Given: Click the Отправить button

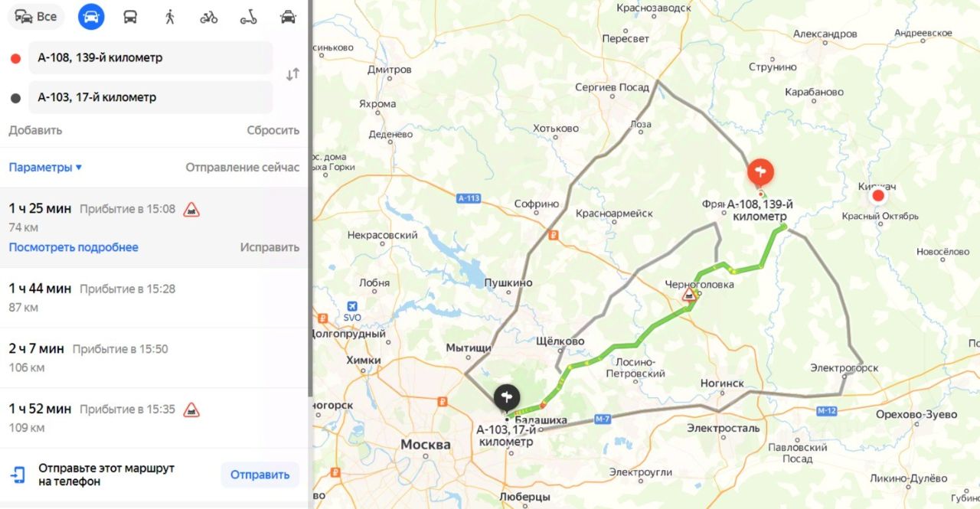Looking at the screenshot, I should pyautogui.click(x=260, y=475).
